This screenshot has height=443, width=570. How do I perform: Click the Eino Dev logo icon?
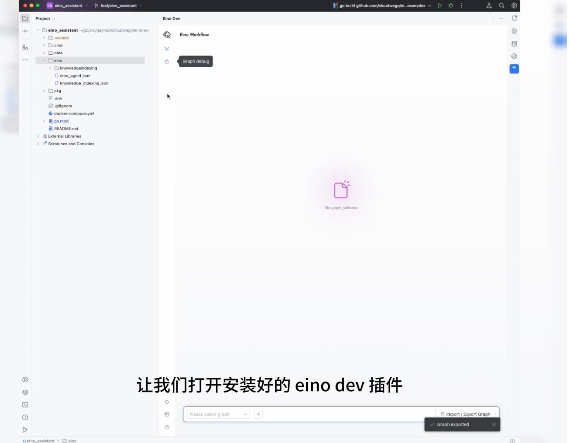pyautogui.click(x=167, y=35)
